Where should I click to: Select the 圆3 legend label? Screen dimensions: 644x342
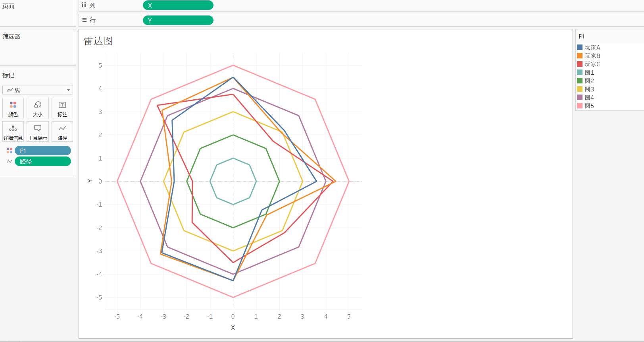pyautogui.click(x=589, y=89)
